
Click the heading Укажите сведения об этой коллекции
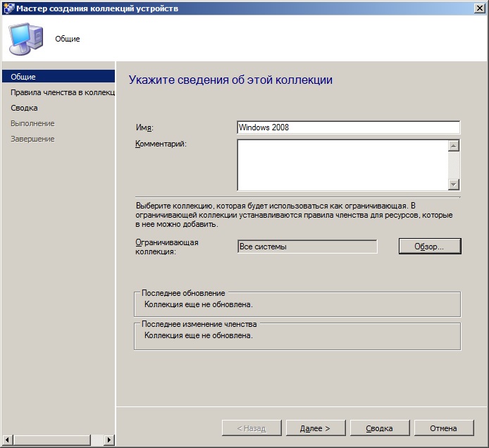pyautogui.click(x=230, y=80)
